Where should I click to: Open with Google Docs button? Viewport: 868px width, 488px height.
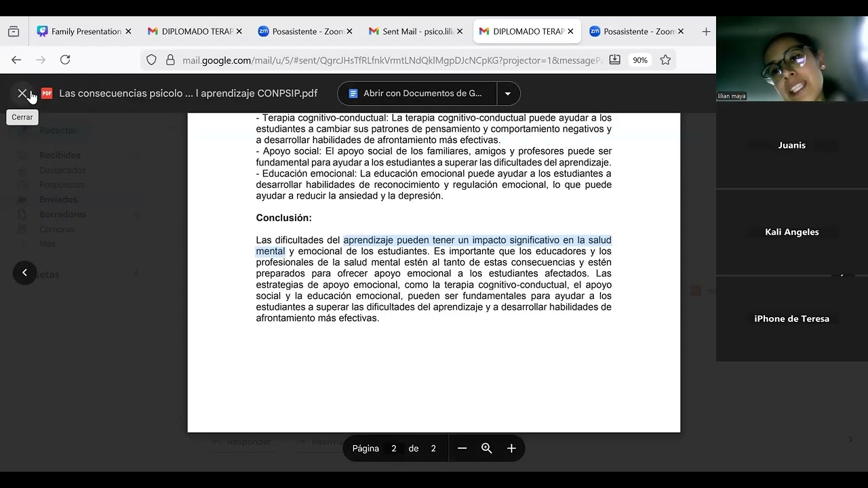pyautogui.click(x=416, y=94)
